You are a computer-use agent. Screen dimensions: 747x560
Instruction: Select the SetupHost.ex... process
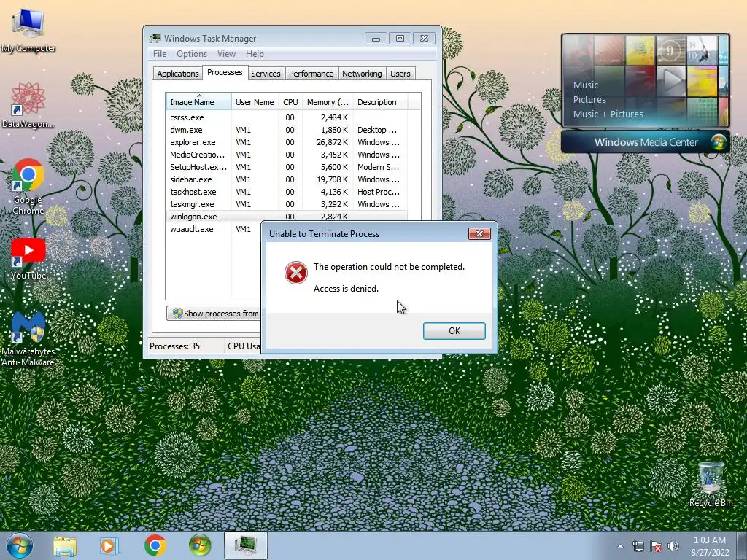pyautogui.click(x=287, y=167)
